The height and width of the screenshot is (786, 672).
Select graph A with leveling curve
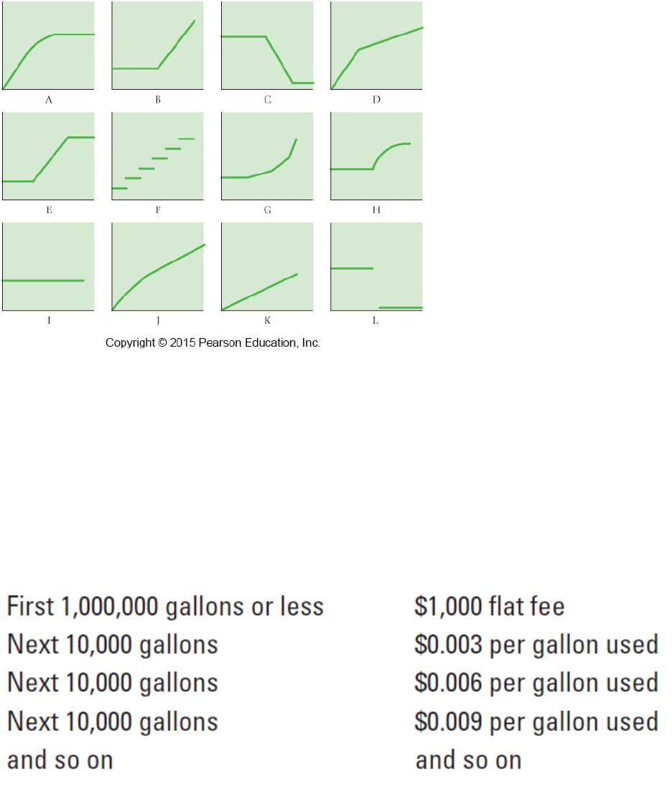(48, 45)
